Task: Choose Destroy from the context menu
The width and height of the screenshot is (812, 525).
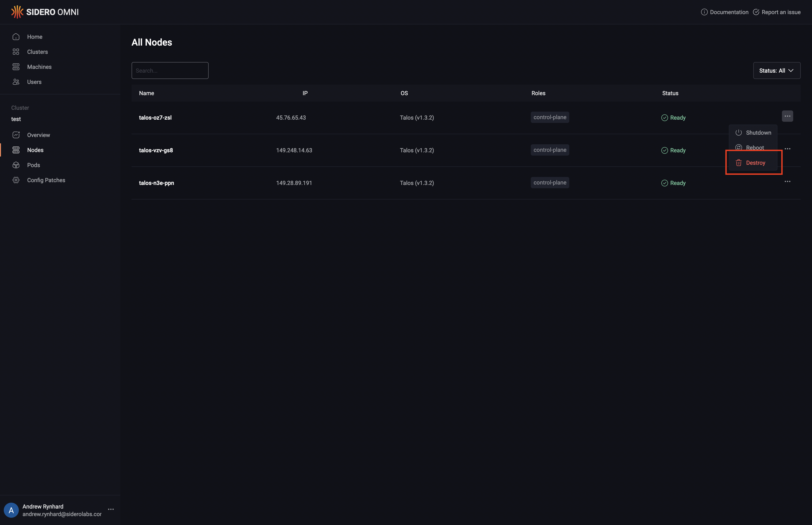Action: (755, 163)
